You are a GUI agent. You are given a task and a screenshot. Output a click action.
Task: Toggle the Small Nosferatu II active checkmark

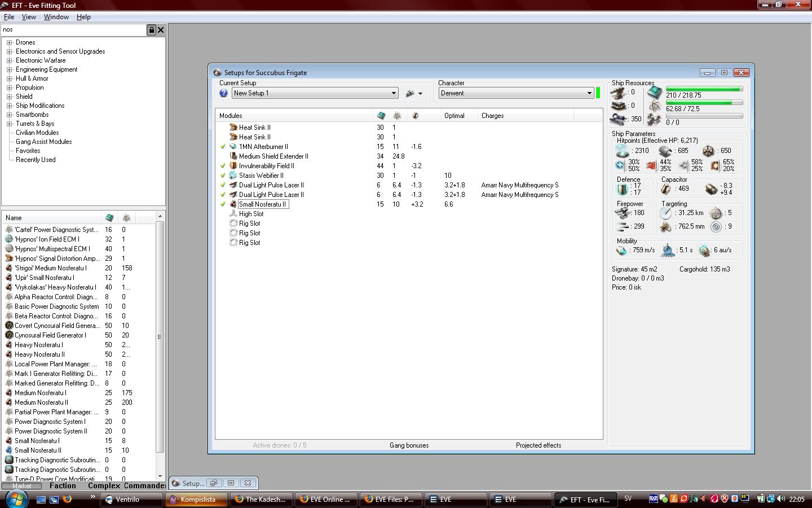click(x=223, y=204)
